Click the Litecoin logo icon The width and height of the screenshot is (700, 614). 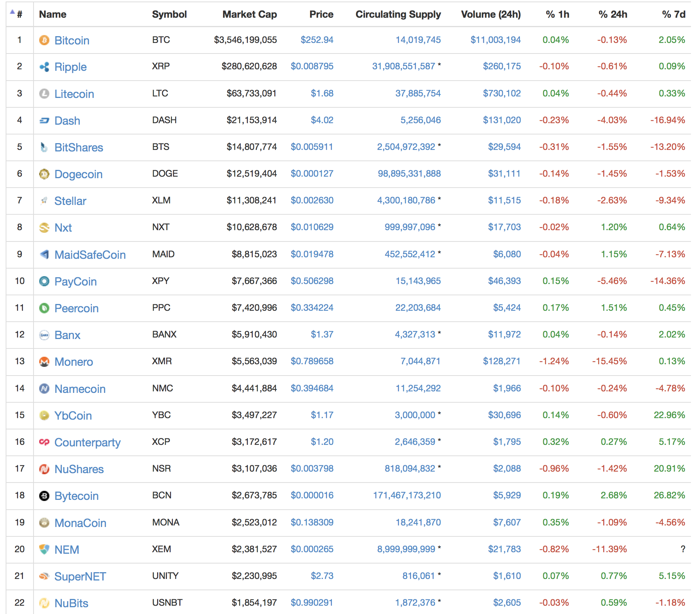(44, 93)
